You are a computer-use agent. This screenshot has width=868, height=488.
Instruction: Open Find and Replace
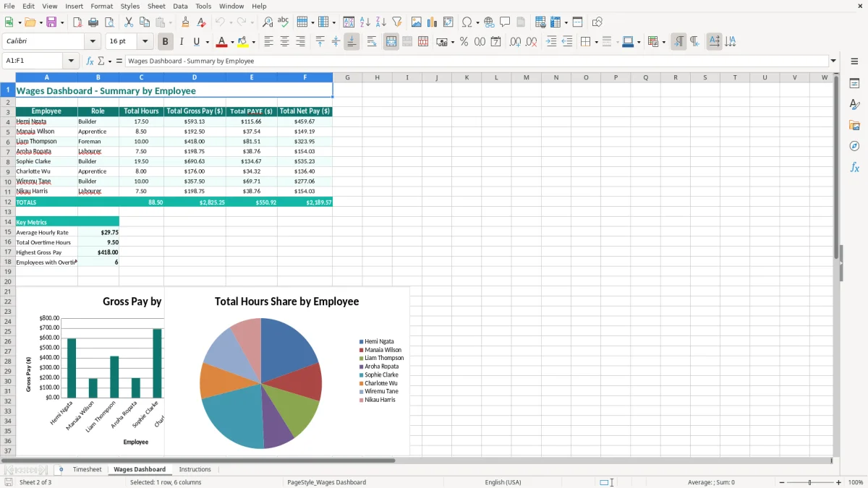click(268, 22)
